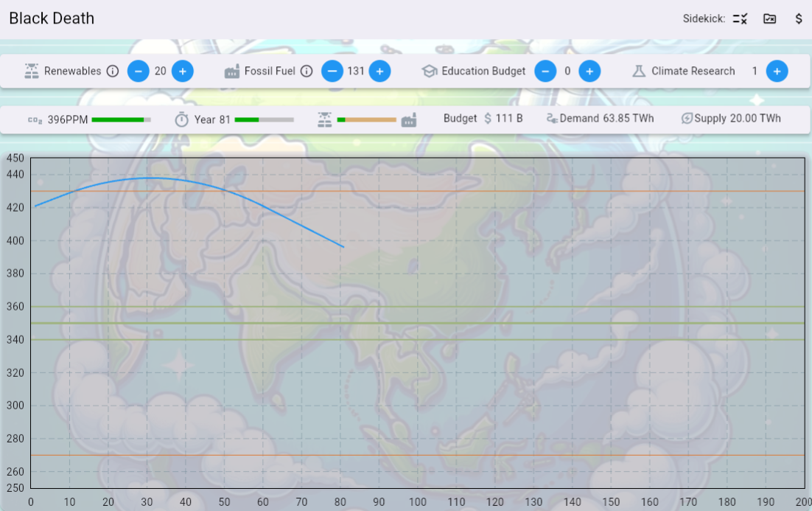812x511 pixels.
Task: Click the "Climate Research" label
Action: 693,71
